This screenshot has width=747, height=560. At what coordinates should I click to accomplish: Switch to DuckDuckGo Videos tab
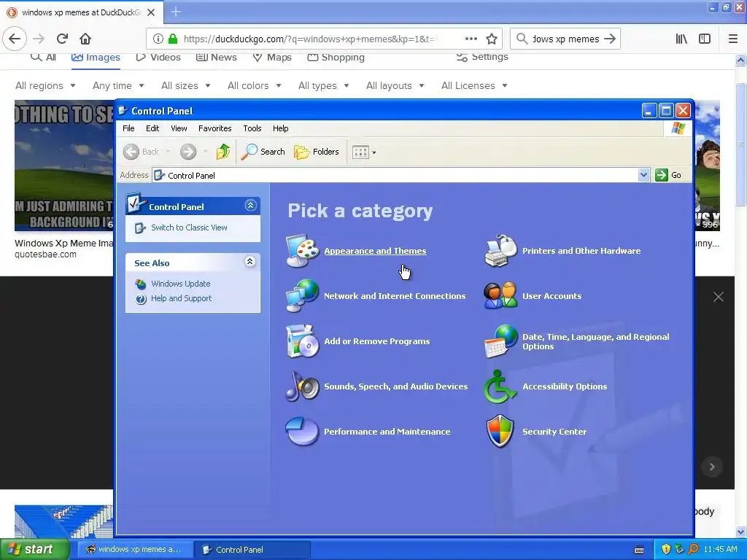(x=158, y=57)
